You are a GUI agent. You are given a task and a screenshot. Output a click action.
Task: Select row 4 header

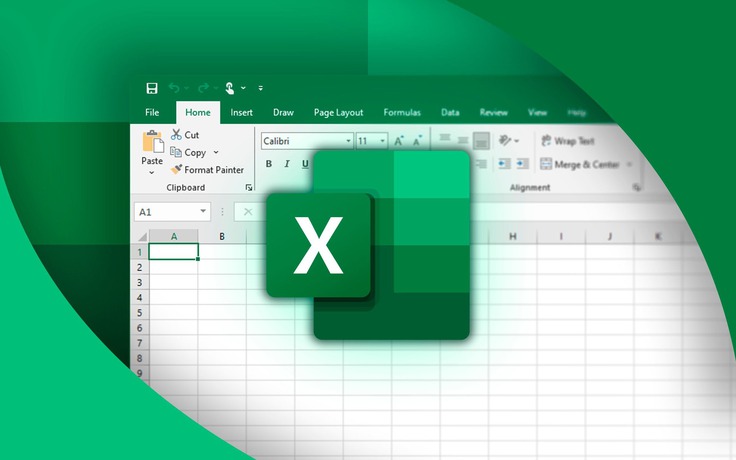tap(139, 298)
